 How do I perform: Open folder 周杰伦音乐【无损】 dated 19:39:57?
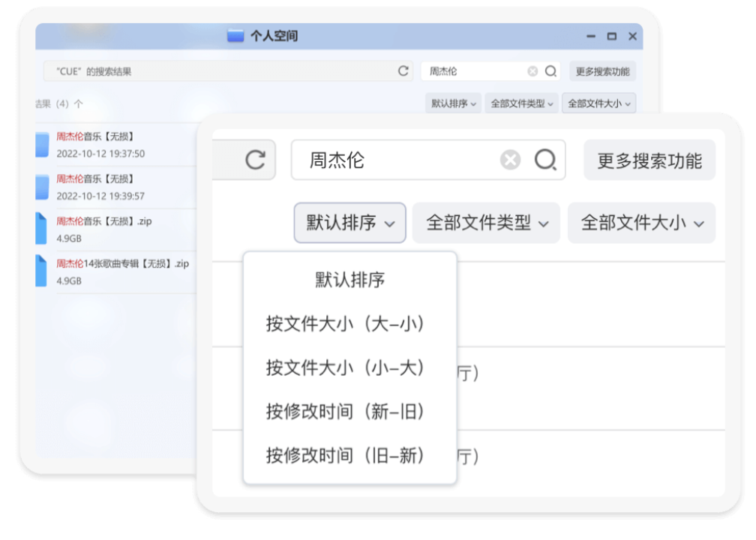tap(115, 187)
